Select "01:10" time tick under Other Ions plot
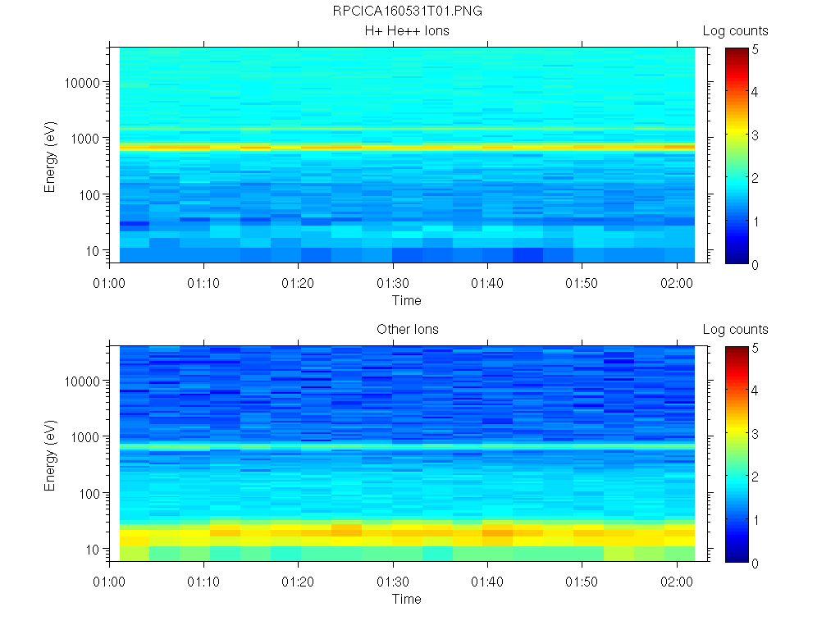The width and height of the screenshot is (840, 630). point(203,582)
